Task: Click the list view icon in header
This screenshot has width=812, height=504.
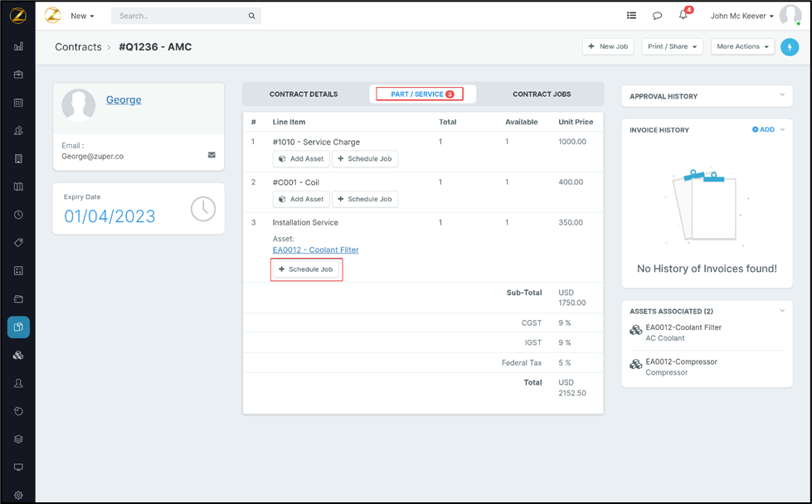Action: (x=631, y=16)
